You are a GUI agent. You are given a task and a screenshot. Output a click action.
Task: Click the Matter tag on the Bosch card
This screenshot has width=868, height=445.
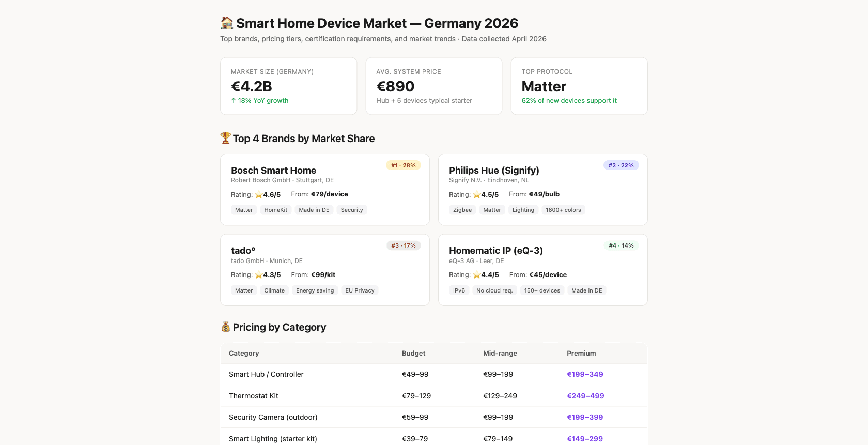(244, 210)
